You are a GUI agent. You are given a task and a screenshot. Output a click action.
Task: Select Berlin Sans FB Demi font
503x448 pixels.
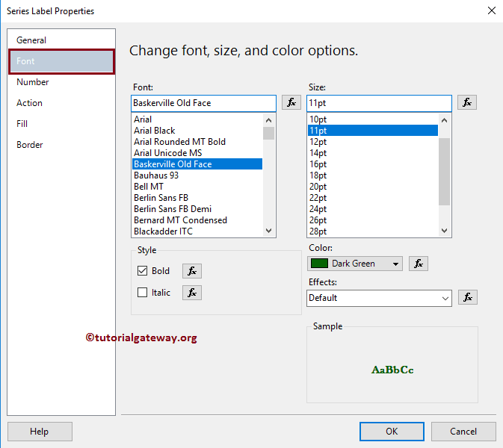point(197,209)
